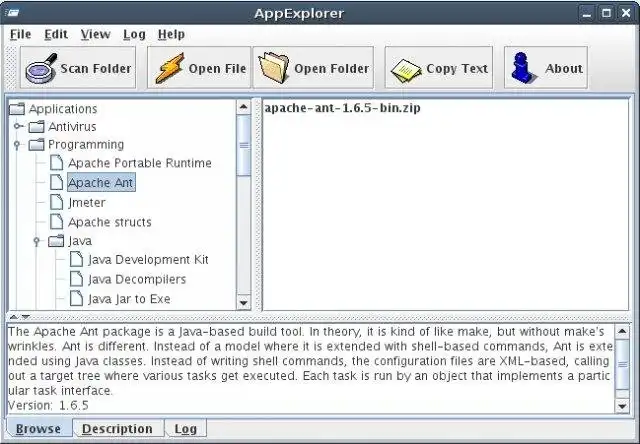Click the tree scrollbar down arrow
This screenshot has width=640, height=444.
[x=243, y=302]
